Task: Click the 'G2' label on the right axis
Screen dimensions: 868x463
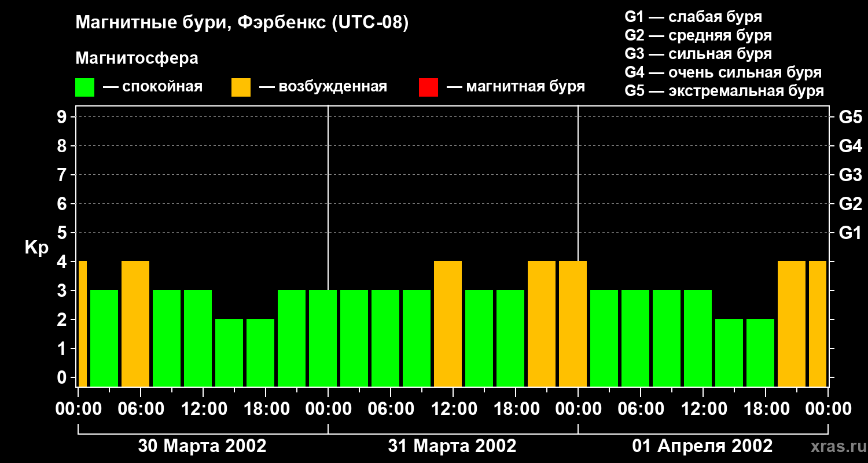Action: point(850,204)
